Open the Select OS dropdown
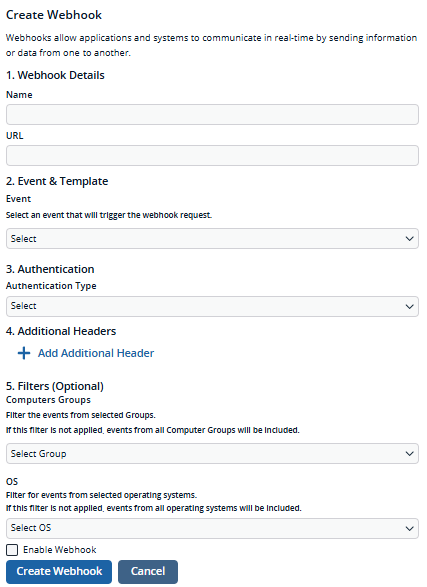Viewport: 427px width, 587px height. click(212, 528)
